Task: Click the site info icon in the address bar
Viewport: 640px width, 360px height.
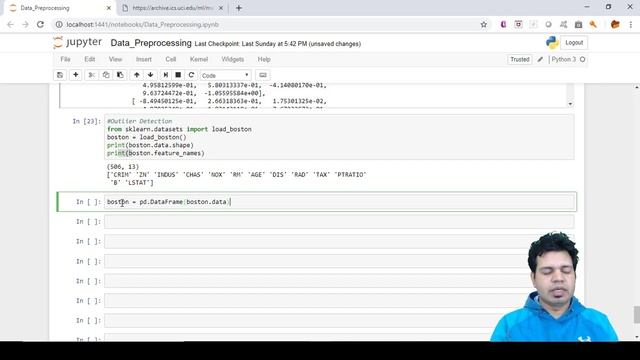Action: click(x=59, y=24)
